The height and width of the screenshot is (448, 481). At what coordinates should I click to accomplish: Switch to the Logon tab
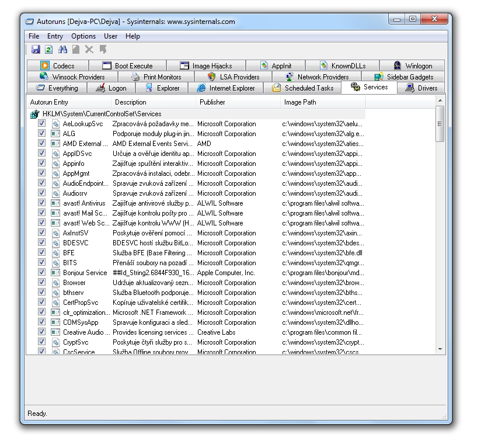[111, 88]
